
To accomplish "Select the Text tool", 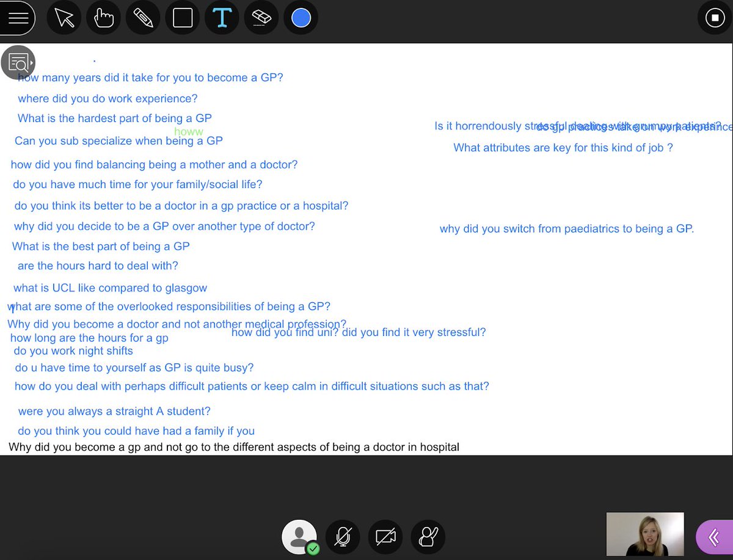I will pos(222,18).
